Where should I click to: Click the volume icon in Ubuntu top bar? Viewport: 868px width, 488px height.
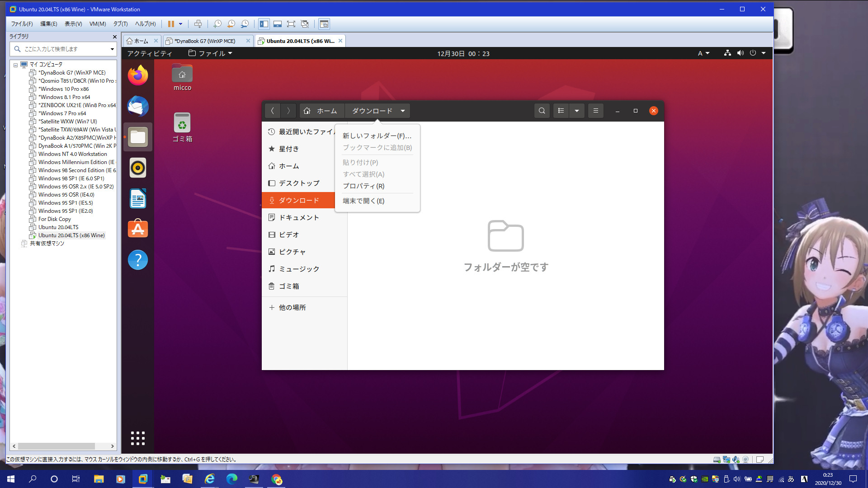pos(740,53)
